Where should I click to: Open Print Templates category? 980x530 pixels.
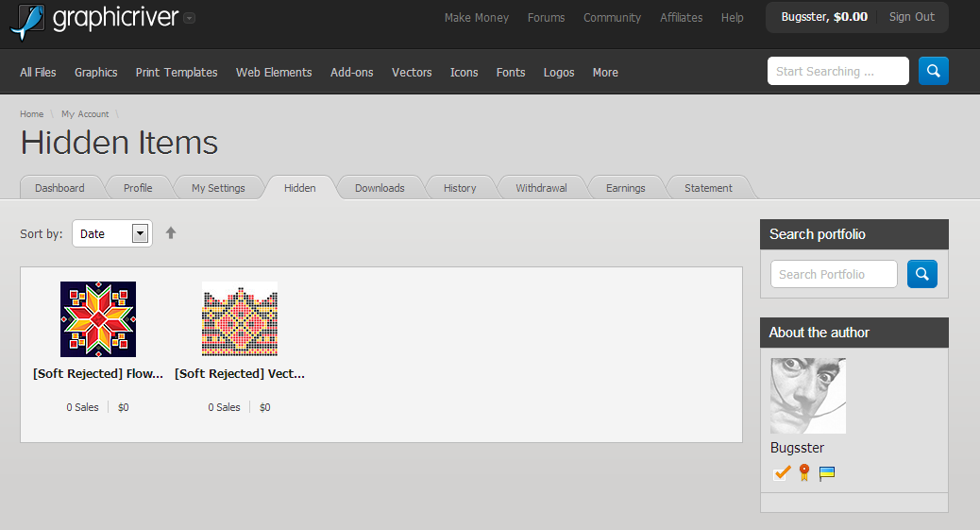pos(177,72)
